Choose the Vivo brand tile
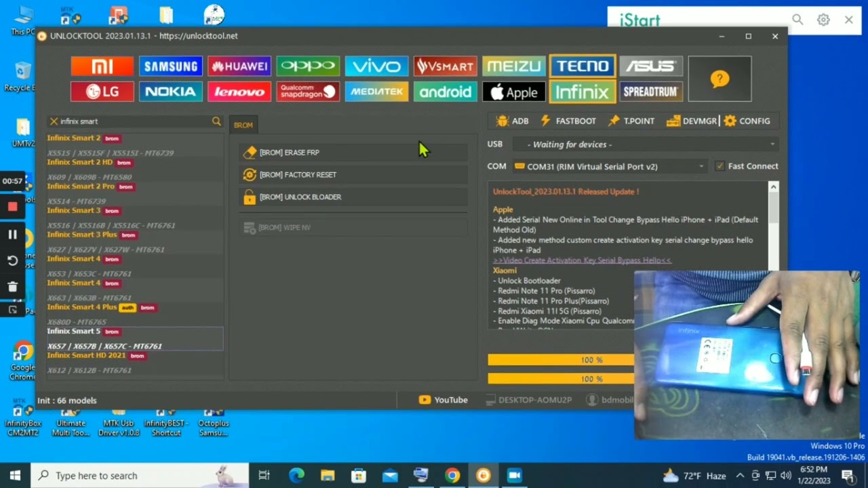The height and width of the screenshot is (488, 868). pyautogui.click(x=376, y=66)
